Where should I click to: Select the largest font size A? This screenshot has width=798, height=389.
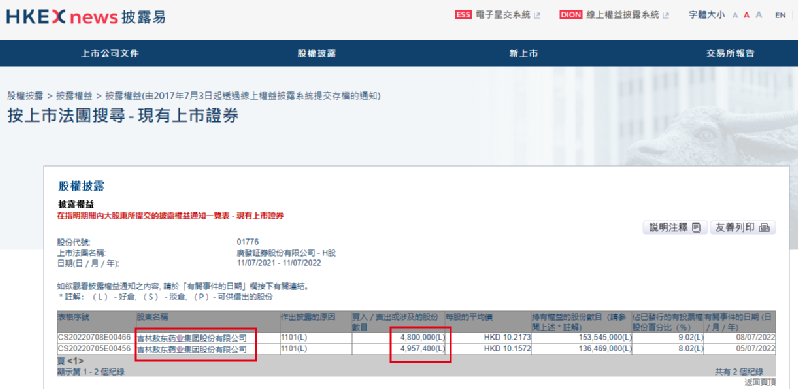[759, 15]
